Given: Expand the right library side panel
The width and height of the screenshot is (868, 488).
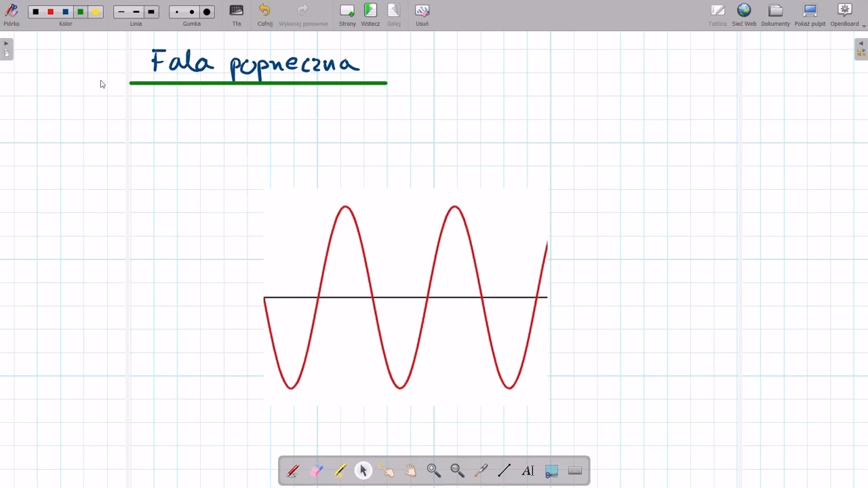Looking at the screenshot, I should click(x=861, y=49).
